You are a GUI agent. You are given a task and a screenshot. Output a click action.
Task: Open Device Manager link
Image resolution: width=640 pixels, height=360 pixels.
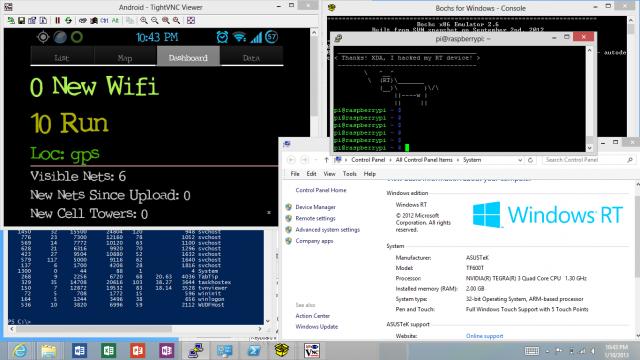pos(315,207)
